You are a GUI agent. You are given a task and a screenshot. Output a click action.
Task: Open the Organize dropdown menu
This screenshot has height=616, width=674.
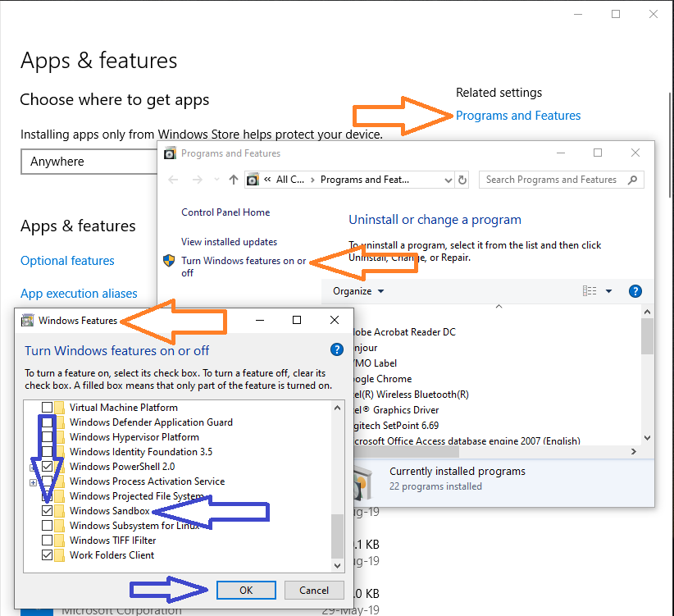click(357, 291)
